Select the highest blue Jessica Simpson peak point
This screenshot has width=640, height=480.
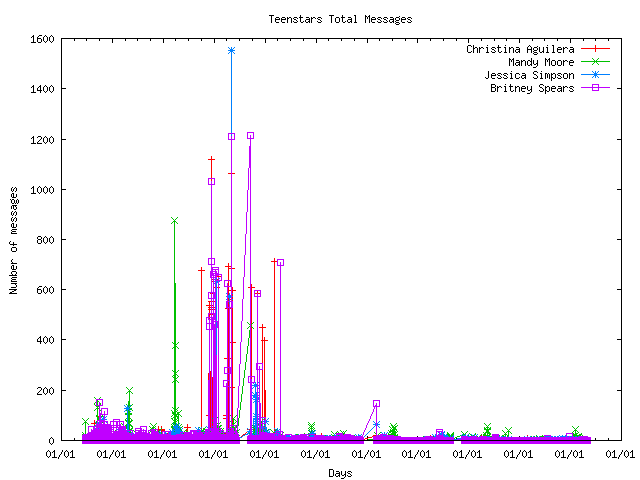[x=231, y=50]
